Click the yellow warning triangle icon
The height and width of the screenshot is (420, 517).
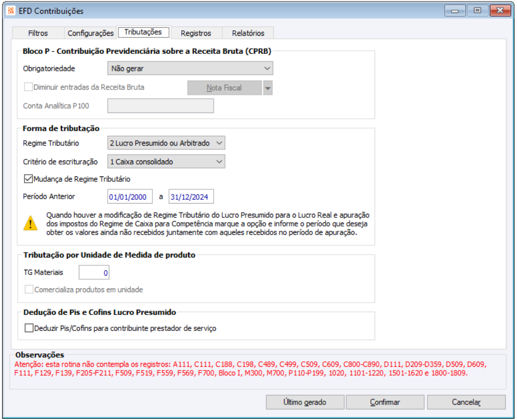click(x=30, y=223)
